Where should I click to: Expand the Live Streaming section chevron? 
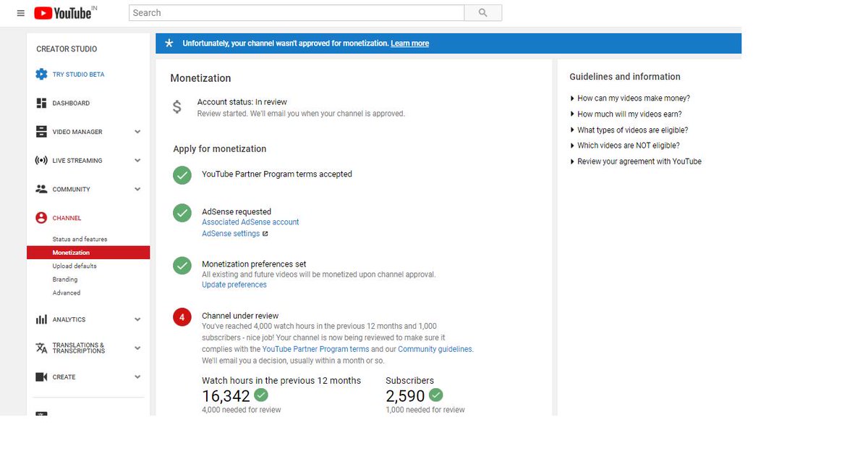[x=137, y=161]
